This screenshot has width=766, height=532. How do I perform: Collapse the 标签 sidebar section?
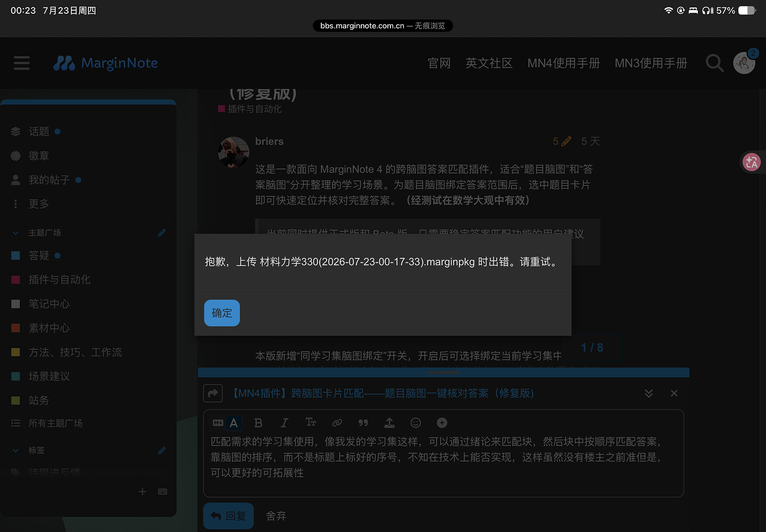pyautogui.click(x=16, y=451)
